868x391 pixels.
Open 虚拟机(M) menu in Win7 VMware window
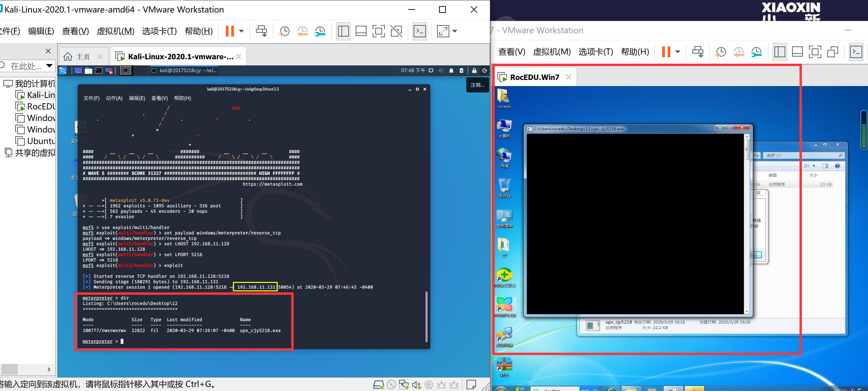[552, 52]
